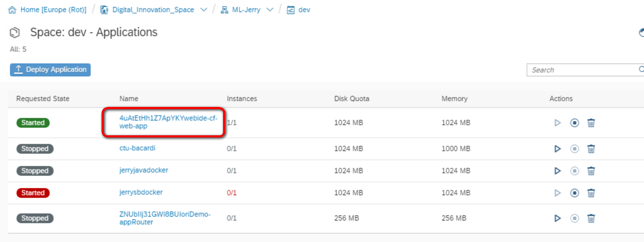Delete the ZNUbIIj31GWI8BUIoriDemo-appRouter application
Screen dimensions: 644x242
(591, 218)
